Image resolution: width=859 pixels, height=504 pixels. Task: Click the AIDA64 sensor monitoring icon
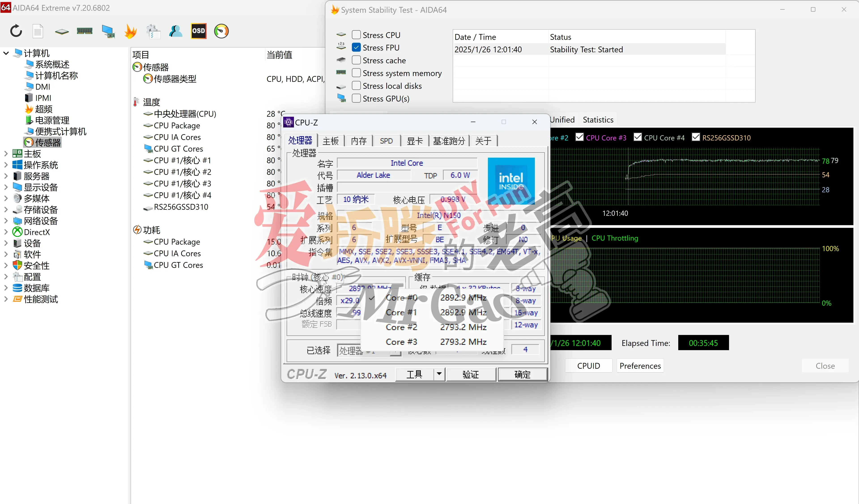[x=221, y=32]
